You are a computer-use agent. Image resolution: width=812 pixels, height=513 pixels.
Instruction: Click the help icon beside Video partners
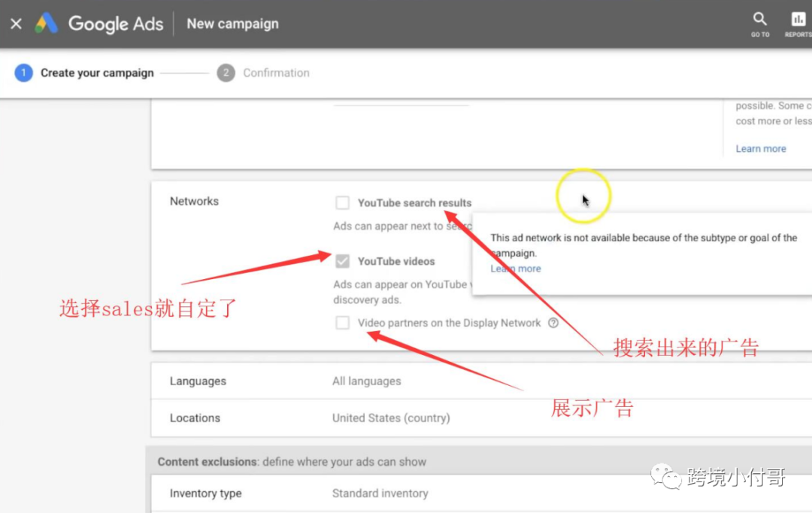(553, 323)
